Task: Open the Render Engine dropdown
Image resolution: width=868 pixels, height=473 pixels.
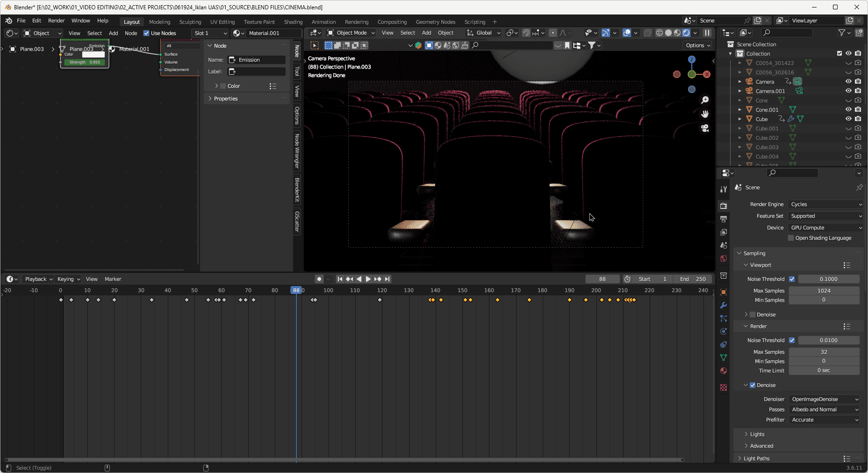Action: 826,204
